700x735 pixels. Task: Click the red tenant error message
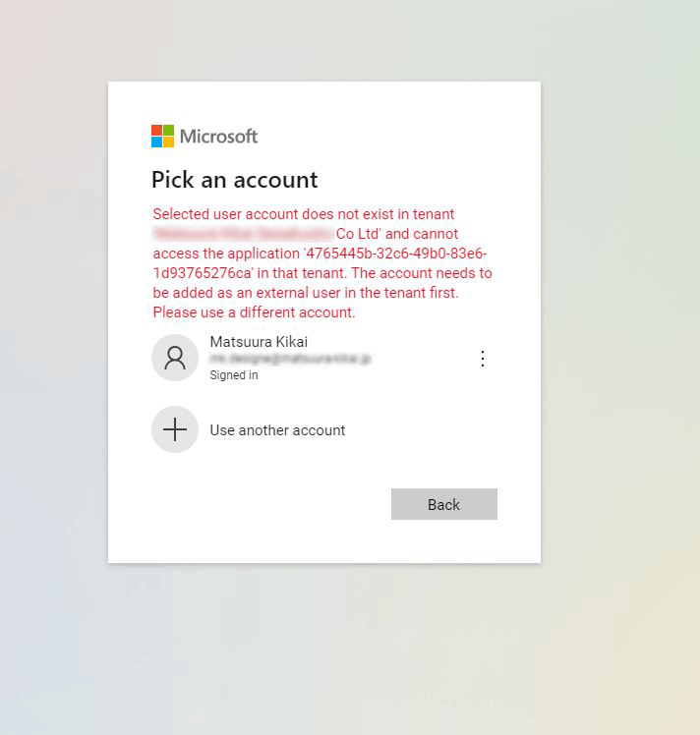pos(322,263)
